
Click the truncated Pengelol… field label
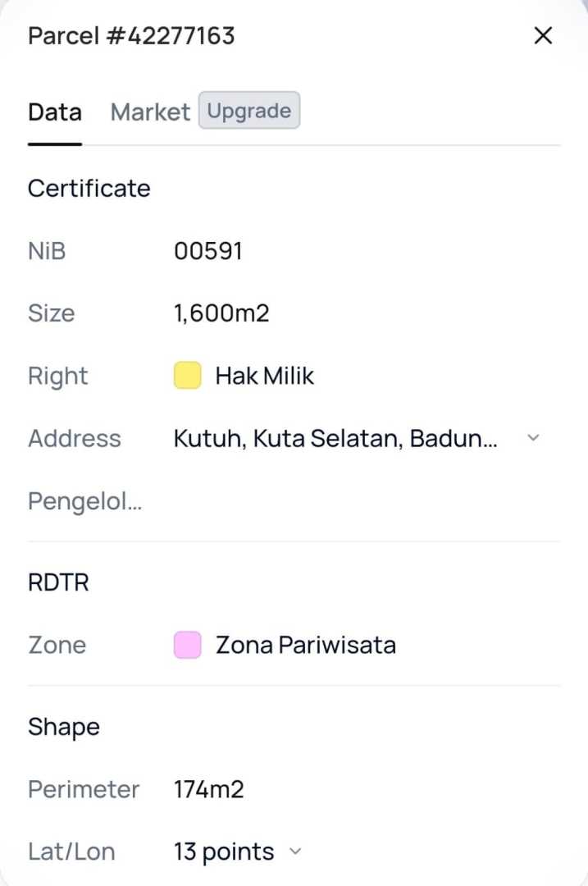click(84, 500)
